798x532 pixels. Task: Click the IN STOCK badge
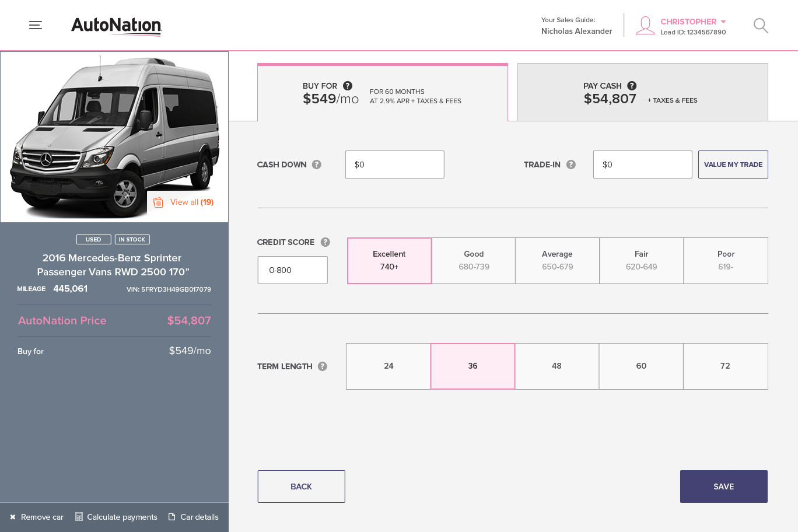coord(132,239)
